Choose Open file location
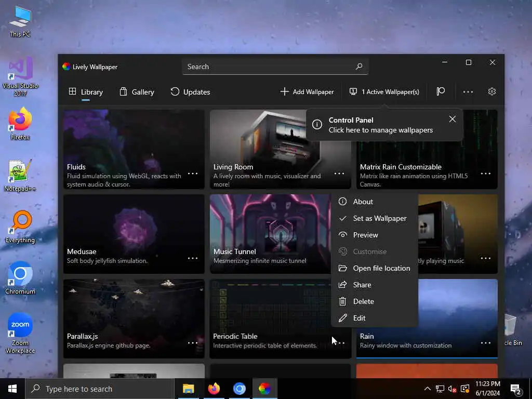532x399 pixels. (374, 268)
